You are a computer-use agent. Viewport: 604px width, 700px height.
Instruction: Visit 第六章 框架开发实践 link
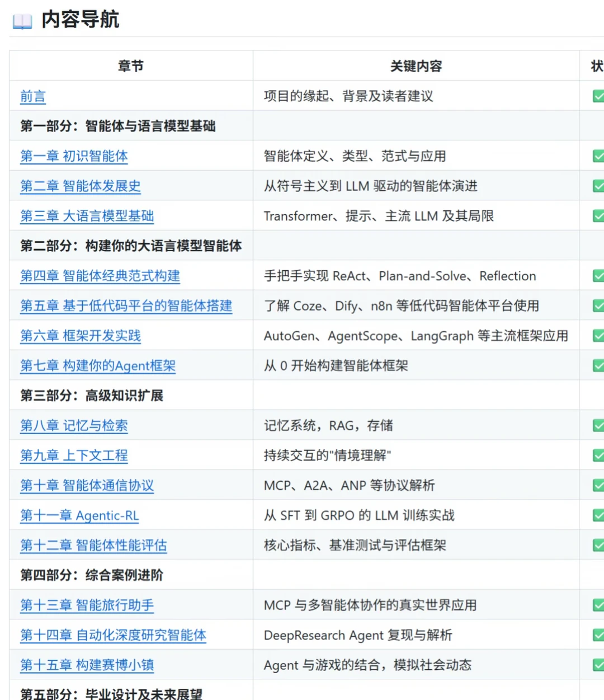click(x=81, y=336)
